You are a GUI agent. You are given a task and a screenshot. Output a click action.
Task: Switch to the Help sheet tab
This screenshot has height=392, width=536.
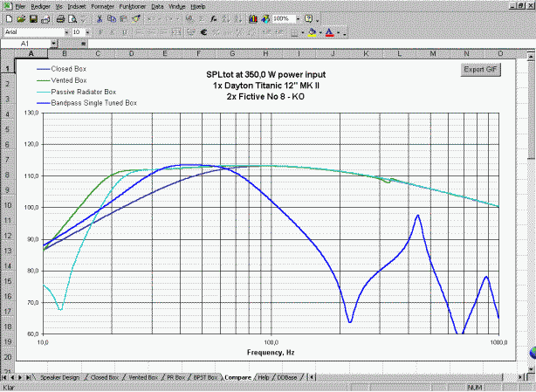coord(264,377)
